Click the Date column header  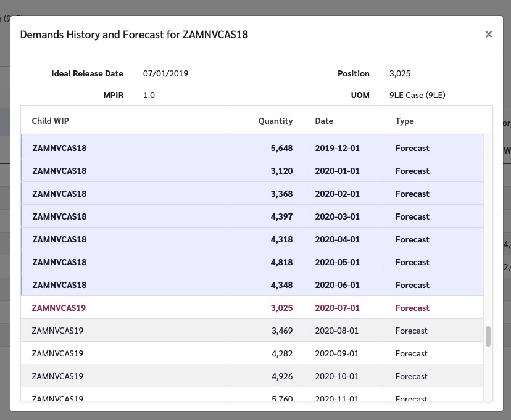(324, 121)
